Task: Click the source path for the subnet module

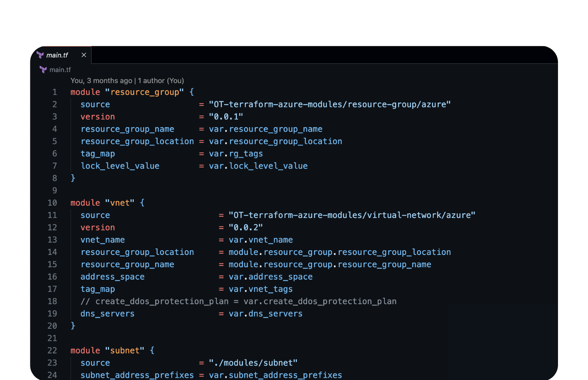Action: [x=253, y=363]
